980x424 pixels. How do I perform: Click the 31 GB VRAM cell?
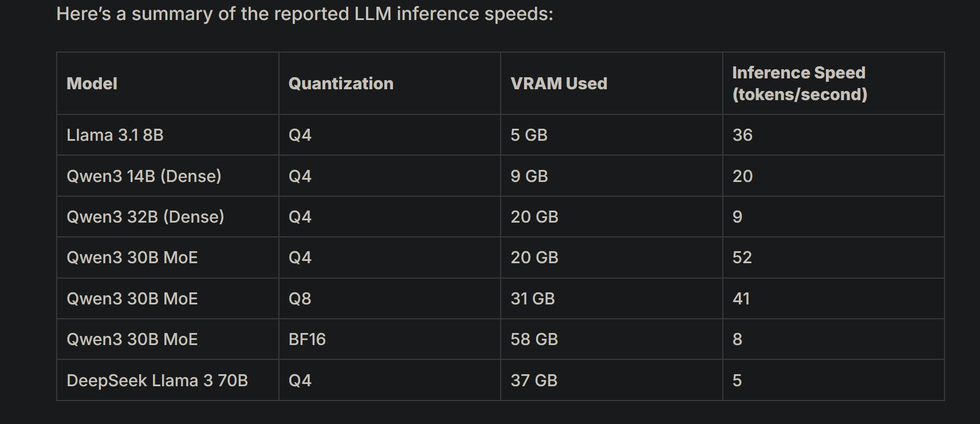(533, 299)
